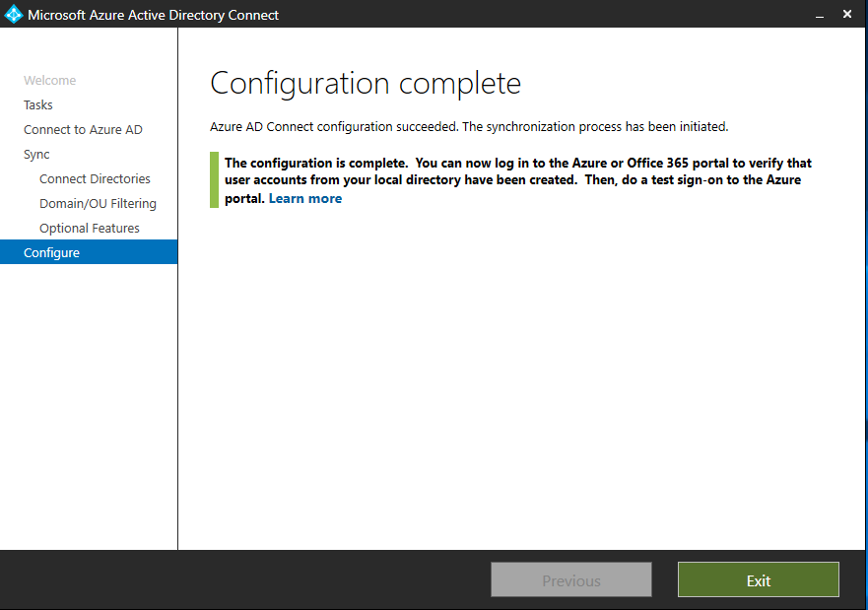868x610 pixels.
Task: Select the Tasks step
Action: (38, 104)
